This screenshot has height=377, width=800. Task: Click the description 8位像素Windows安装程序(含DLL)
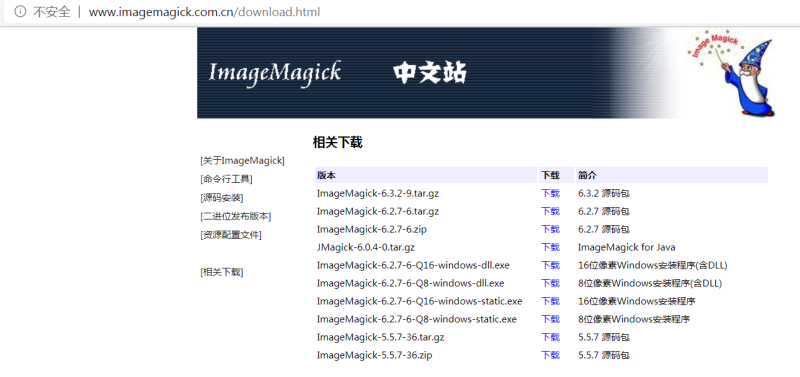[x=650, y=283]
